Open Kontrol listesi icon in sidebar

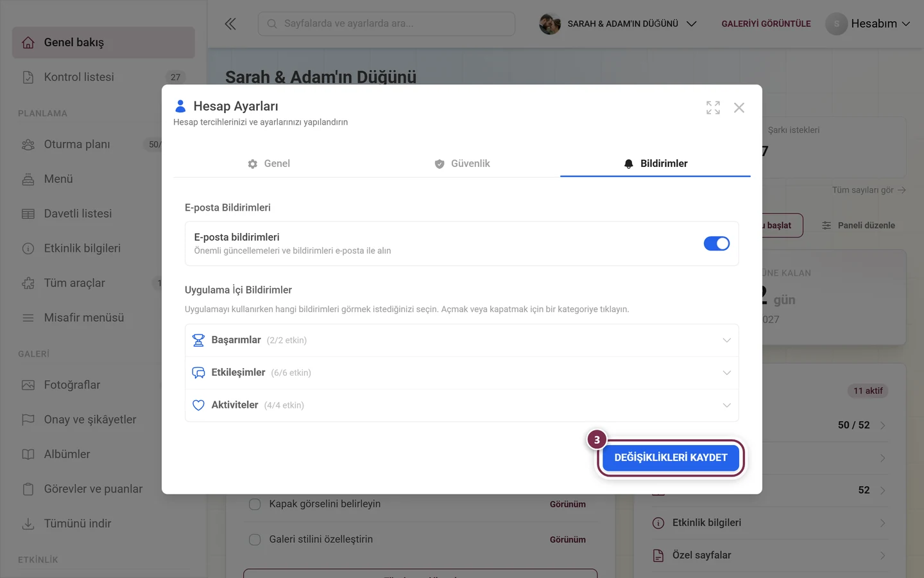click(x=28, y=77)
